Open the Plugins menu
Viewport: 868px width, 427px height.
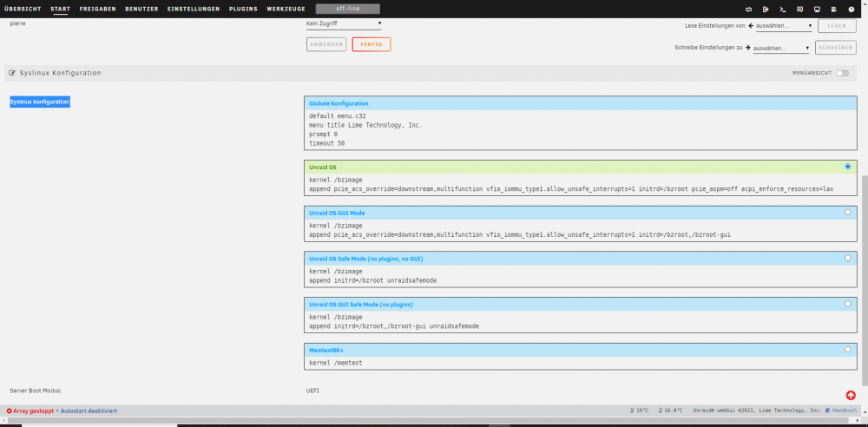(x=243, y=9)
